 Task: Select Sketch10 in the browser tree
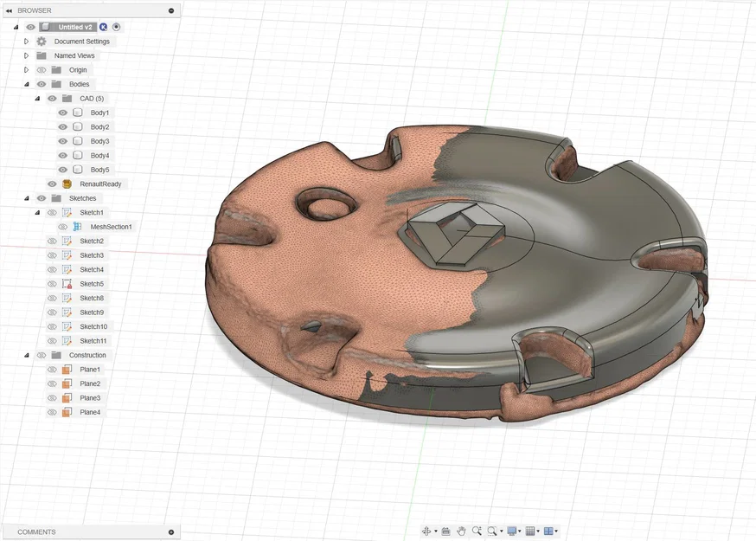click(x=93, y=326)
